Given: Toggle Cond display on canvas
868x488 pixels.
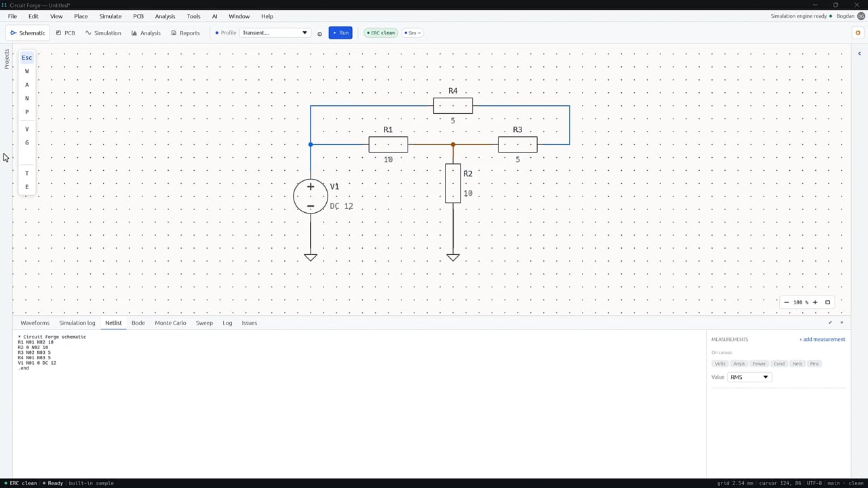Looking at the screenshot, I should 779,364.
